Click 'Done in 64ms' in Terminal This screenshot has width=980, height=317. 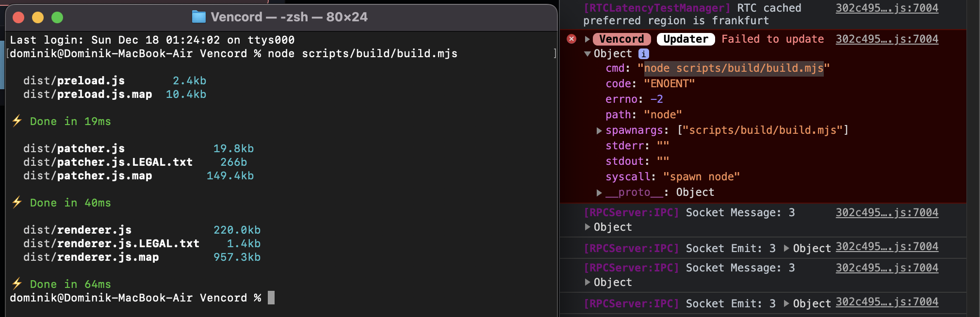click(x=70, y=284)
